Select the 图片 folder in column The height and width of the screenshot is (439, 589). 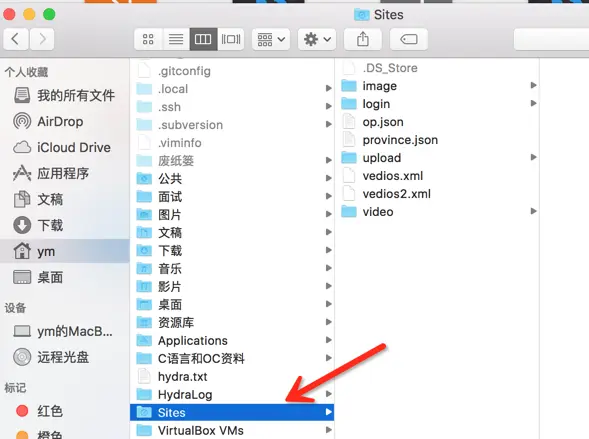(x=232, y=214)
